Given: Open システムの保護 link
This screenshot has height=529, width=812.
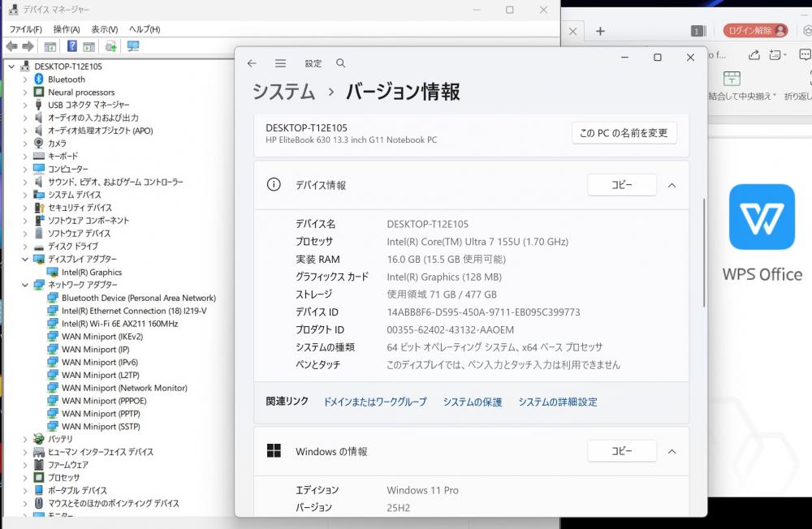Looking at the screenshot, I should 473,402.
